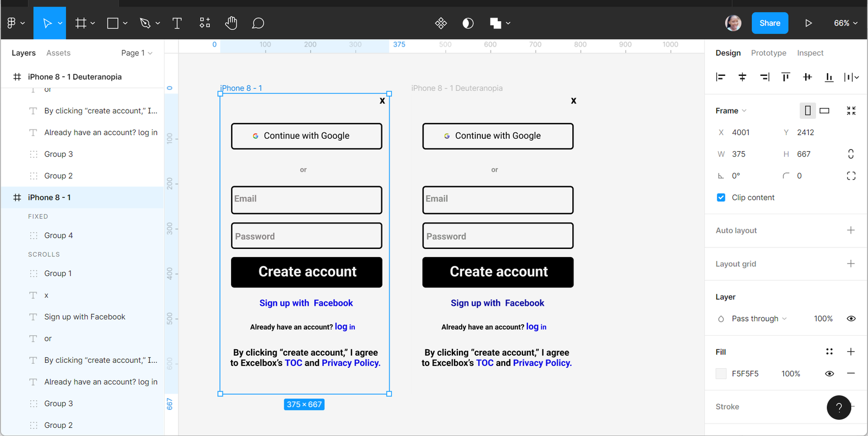Screen dimensions: 868x436
Task: Select the Group 4 layer
Action: tap(59, 235)
